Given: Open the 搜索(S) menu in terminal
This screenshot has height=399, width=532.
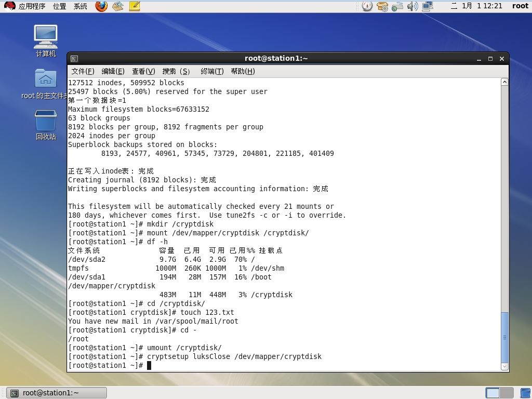Looking at the screenshot, I should point(176,71).
